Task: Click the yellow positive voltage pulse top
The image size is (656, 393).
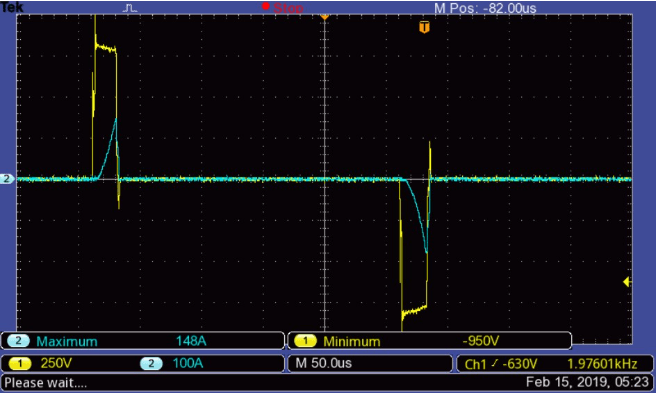Action: 105,48
